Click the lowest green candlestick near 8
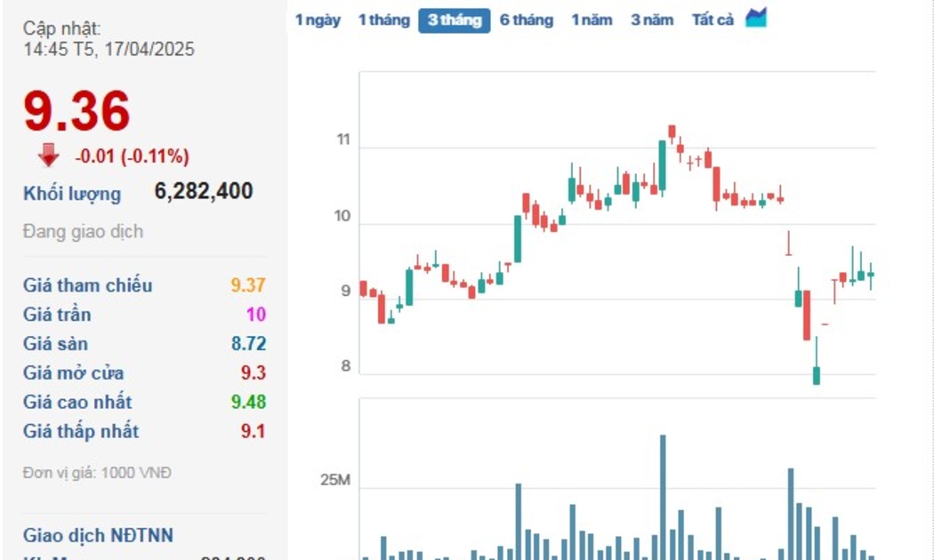Viewport: 934px width, 560px height. [816, 375]
